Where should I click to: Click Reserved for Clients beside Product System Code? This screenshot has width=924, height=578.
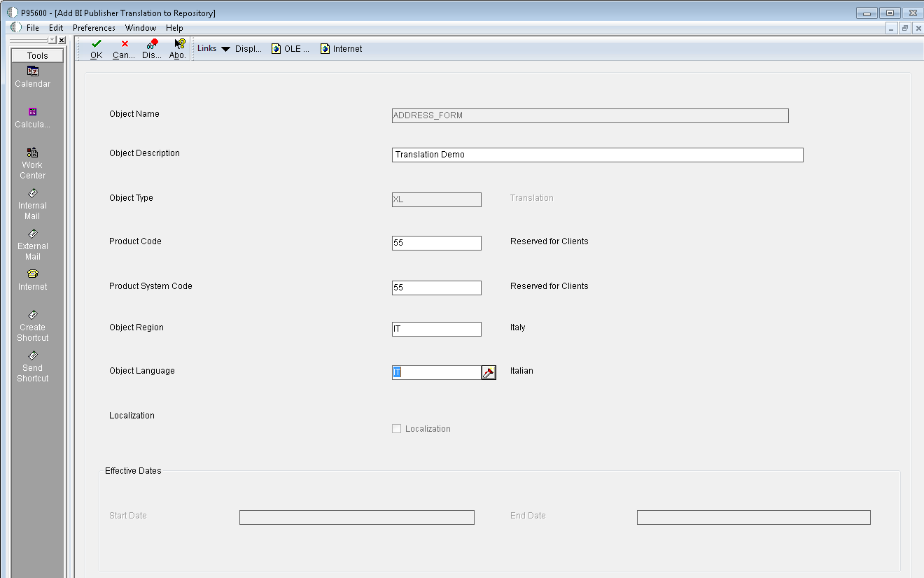coord(549,286)
